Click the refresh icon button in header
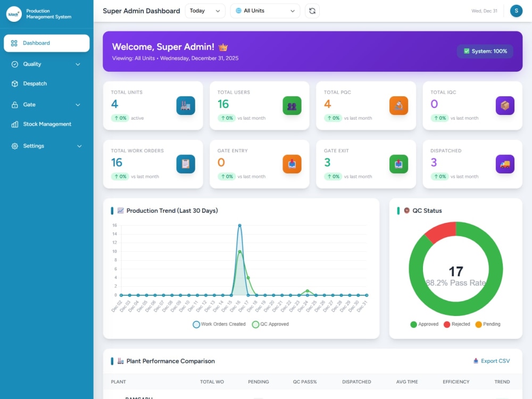Screen dimensions: 532x399 [x=312, y=11]
